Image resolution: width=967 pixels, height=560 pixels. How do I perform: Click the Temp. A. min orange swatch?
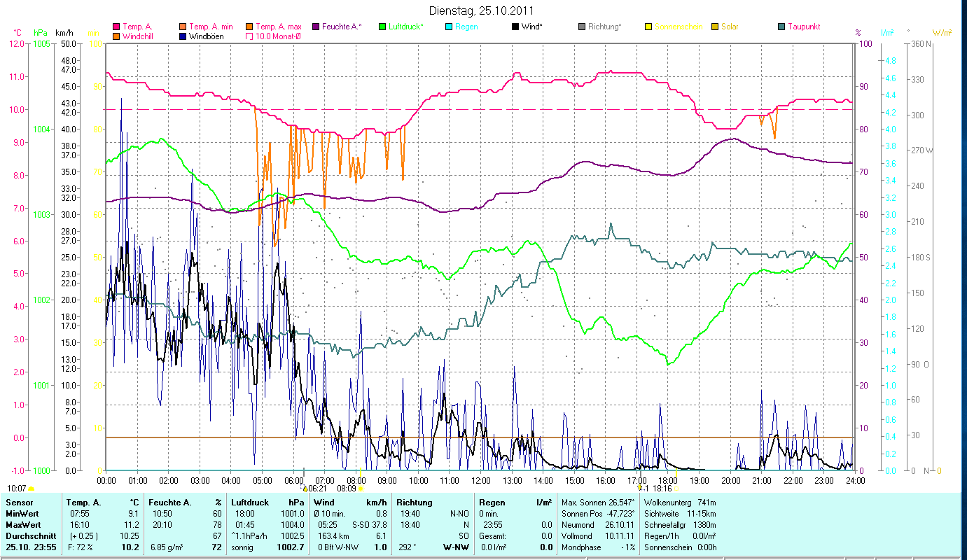click(183, 27)
